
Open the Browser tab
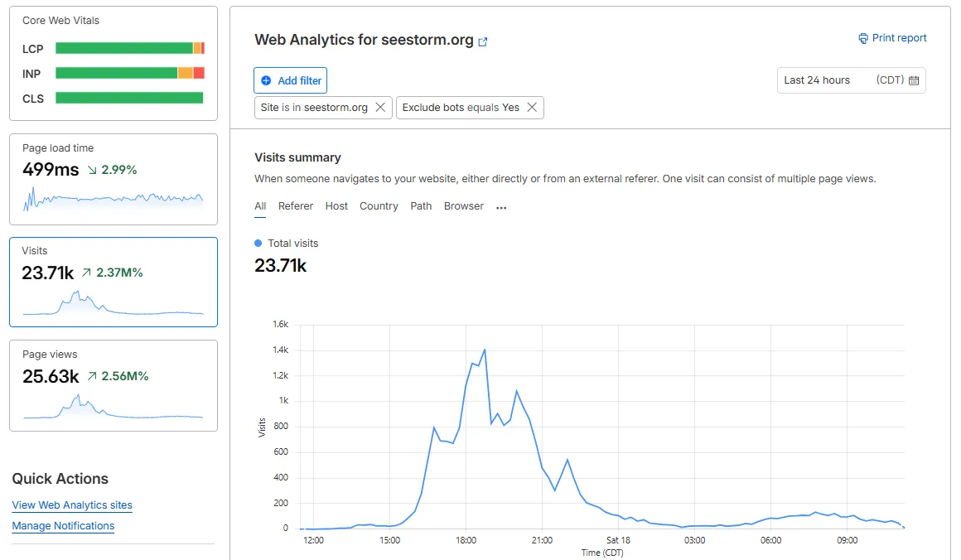click(463, 206)
